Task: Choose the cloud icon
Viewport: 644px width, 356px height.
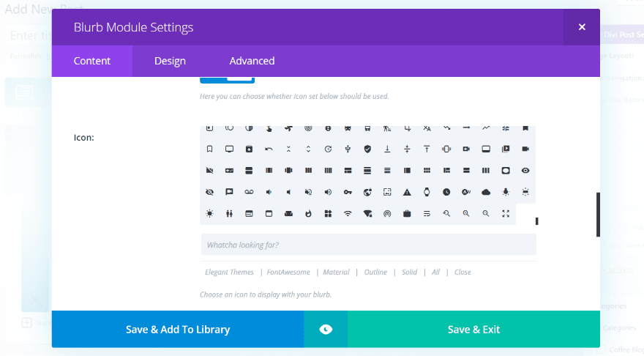Action: (x=486, y=192)
